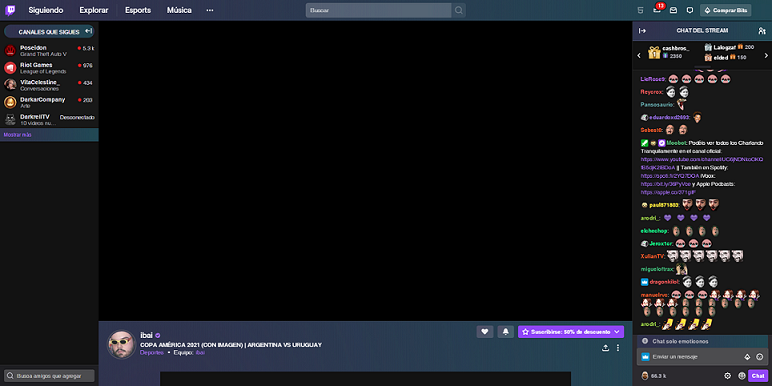Open the three-dot more menu in top navigation
The image size is (772, 386).
coord(210,10)
